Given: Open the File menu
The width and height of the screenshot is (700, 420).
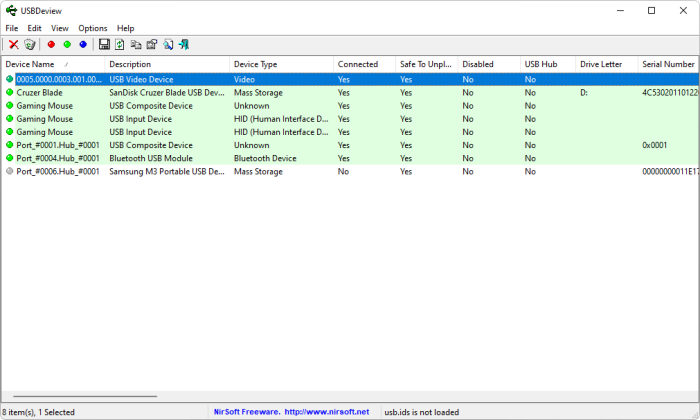Looking at the screenshot, I should (12, 28).
